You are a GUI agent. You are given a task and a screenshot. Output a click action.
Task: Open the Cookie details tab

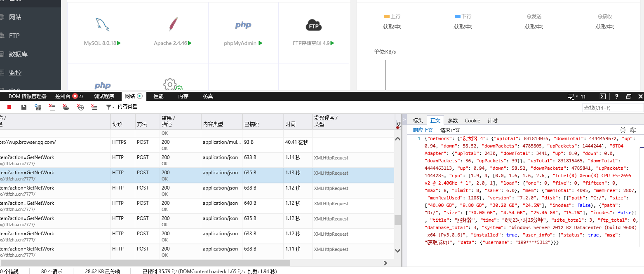[472, 120]
